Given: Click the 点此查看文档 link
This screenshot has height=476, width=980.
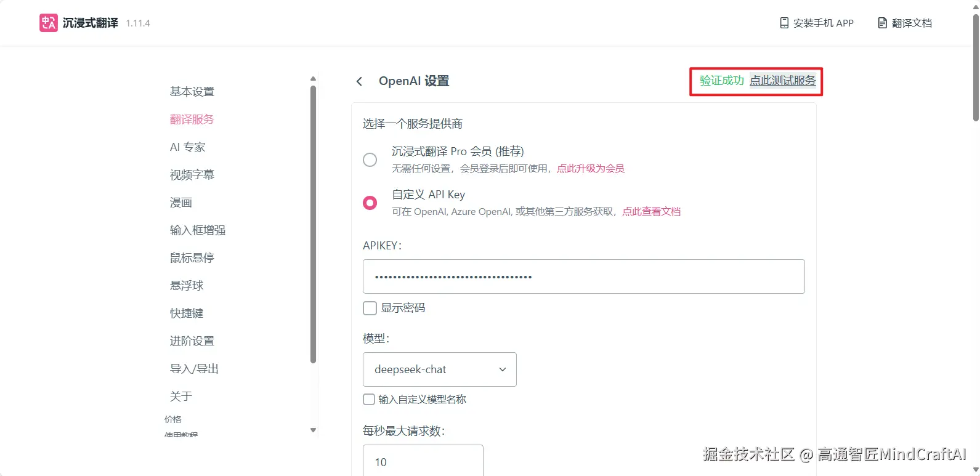Looking at the screenshot, I should click(652, 212).
